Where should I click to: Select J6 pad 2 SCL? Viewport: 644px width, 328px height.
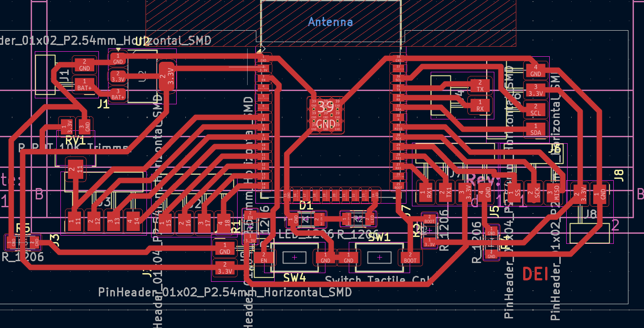[x=536, y=110]
